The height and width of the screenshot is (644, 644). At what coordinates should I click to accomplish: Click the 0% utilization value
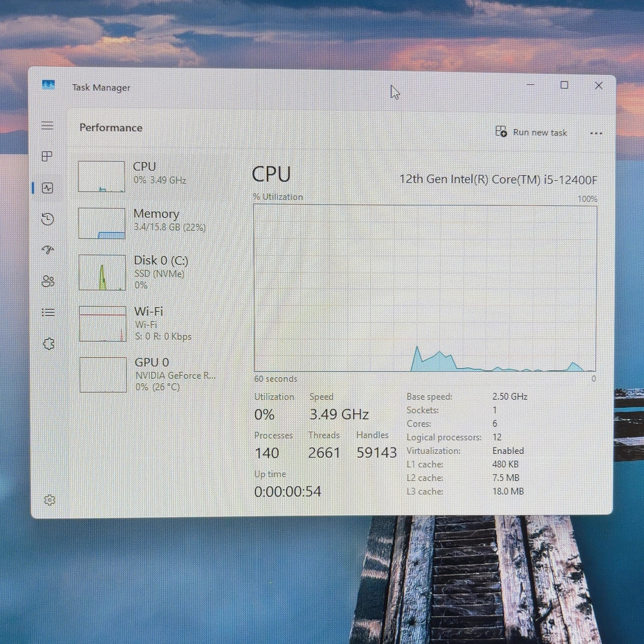point(264,414)
